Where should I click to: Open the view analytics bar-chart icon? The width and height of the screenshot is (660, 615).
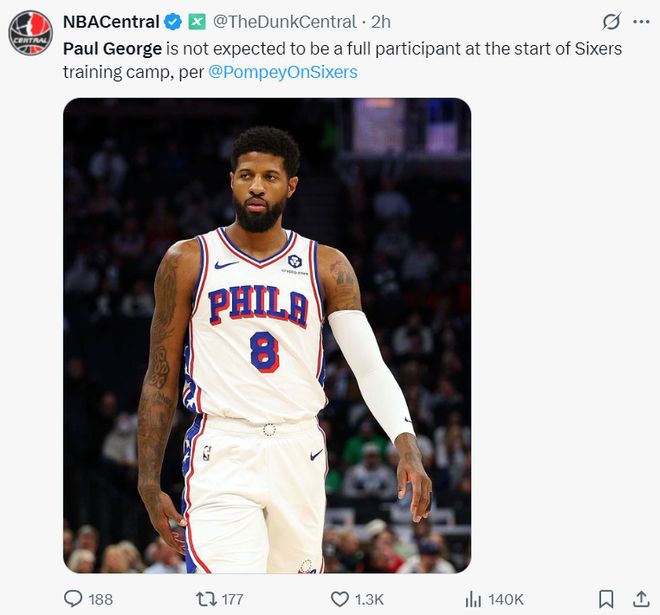tap(473, 599)
